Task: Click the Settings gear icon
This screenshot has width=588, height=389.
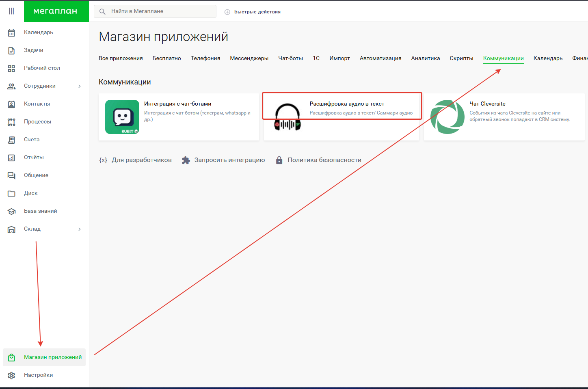Action: tap(11, 375)
